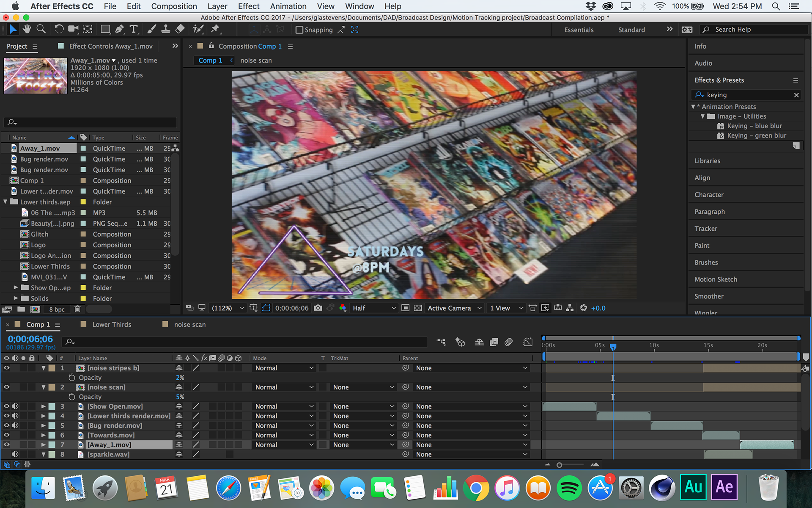This screenshot has width=812, height=508.
Task: Toggle video eye for Show Open.mov
Action: tap(6, 406)
